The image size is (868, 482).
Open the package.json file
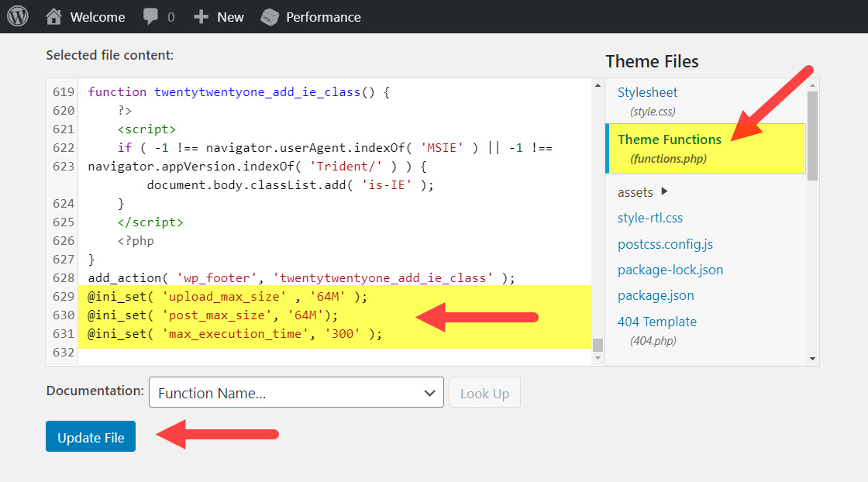[656, 295]
